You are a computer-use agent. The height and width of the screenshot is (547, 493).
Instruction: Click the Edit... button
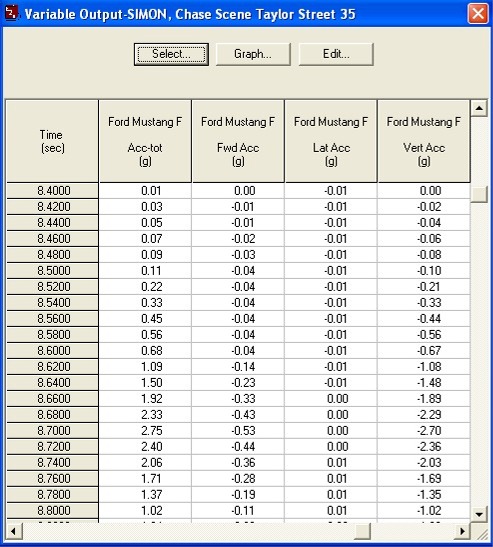tap(336, 54)
